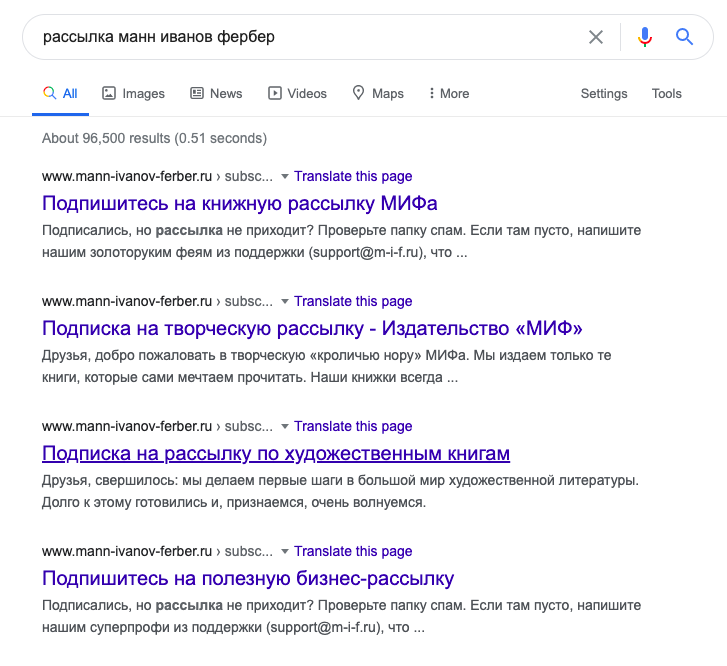Open the Videos results tab
Image resolution: width=727 pixels, height=666 pixels.
coord(297,94)
